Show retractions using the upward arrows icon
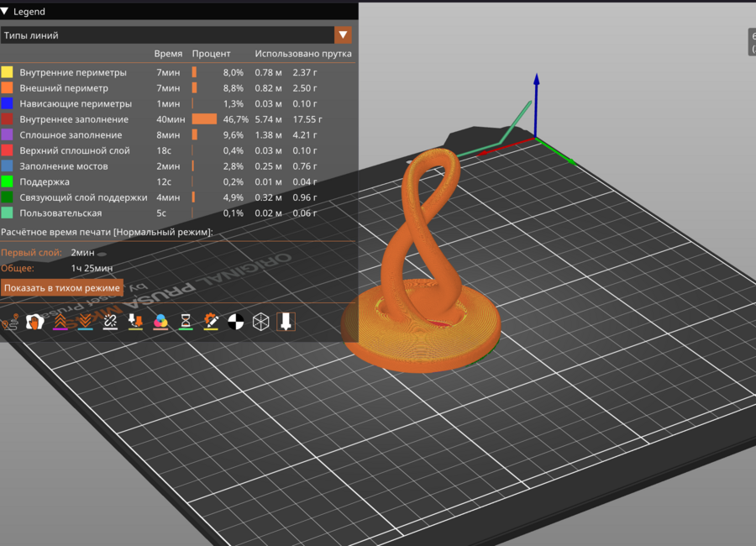 60,322
